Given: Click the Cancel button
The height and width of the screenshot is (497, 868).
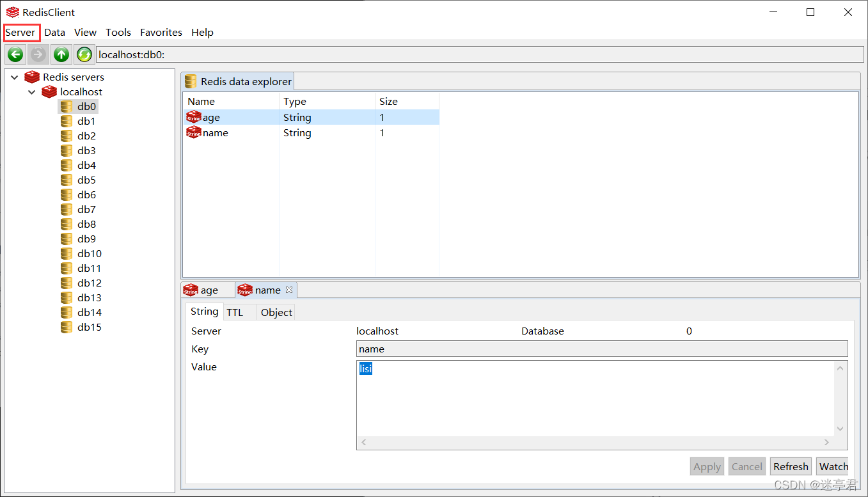Looking at the screenshot, I should point(746,466).
